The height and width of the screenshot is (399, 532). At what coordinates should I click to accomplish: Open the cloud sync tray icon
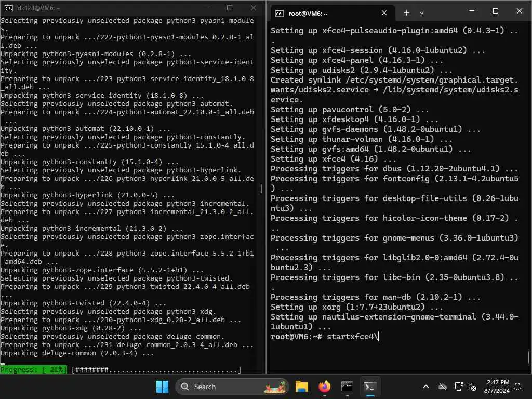[443, 387]
